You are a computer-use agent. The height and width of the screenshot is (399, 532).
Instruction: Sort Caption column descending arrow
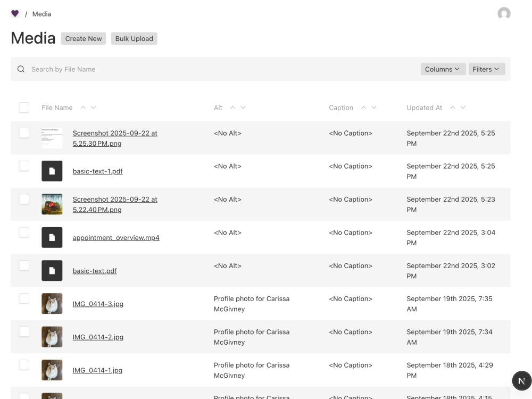tap(374, 107)
